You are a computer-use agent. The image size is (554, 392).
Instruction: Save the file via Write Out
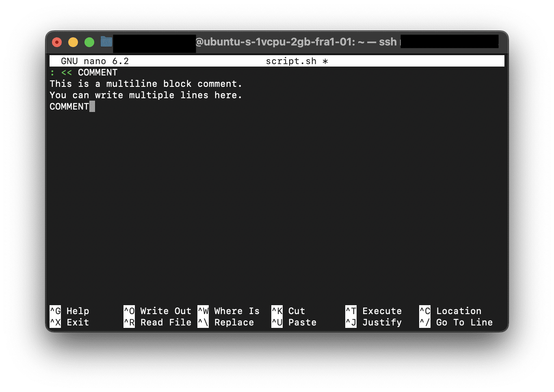pos(165,311)
